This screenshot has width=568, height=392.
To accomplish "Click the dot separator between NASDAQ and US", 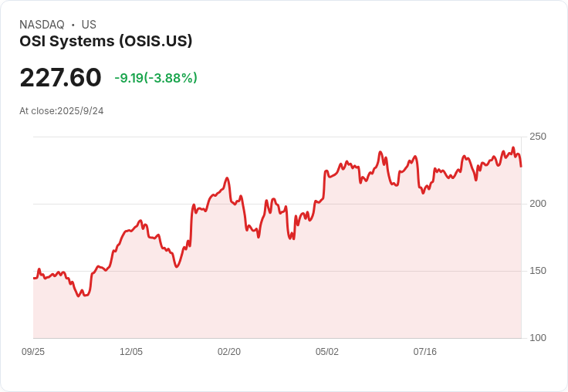I will point(73,25).
